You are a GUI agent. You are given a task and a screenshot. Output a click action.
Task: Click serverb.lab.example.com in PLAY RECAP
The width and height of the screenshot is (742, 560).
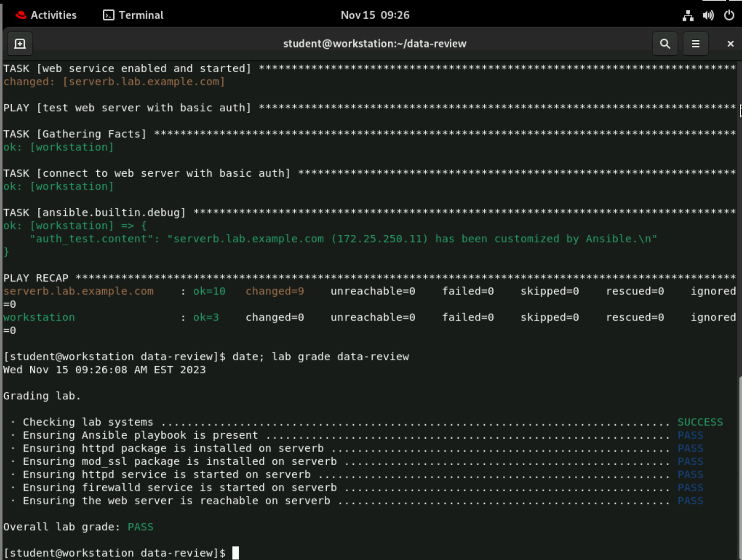(78, 291)
